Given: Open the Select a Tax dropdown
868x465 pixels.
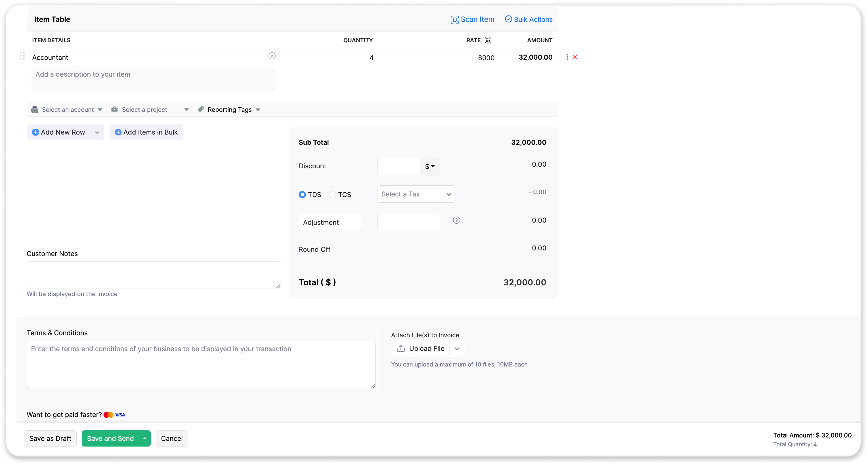Looking at the screenshot, I should pyautogui.click(x=416, y=194).
